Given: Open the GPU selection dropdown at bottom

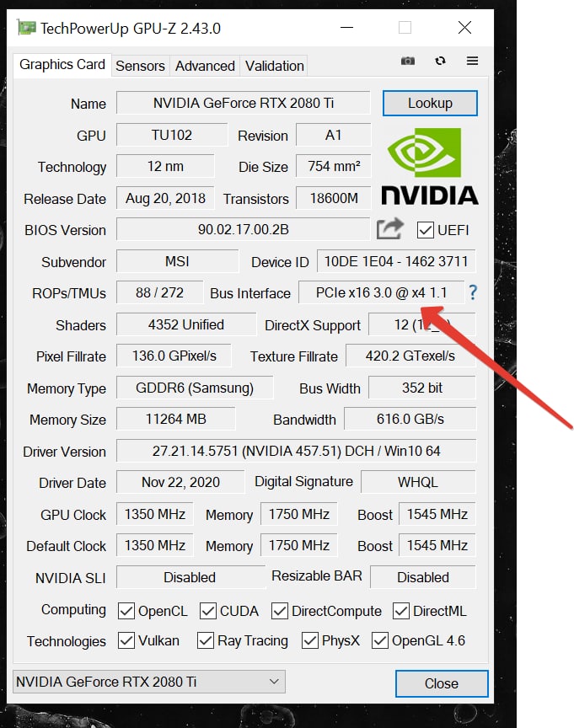Looking at the screenshot, I should (149, 682).
